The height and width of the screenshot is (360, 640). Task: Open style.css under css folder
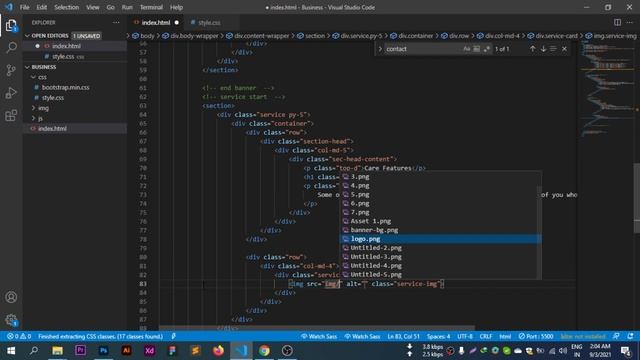point(53,98)
